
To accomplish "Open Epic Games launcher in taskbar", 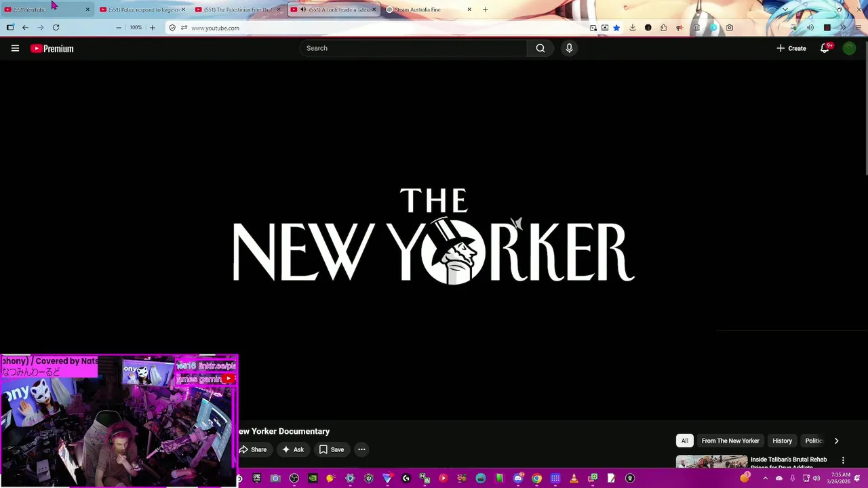I will tap(257, 479).
